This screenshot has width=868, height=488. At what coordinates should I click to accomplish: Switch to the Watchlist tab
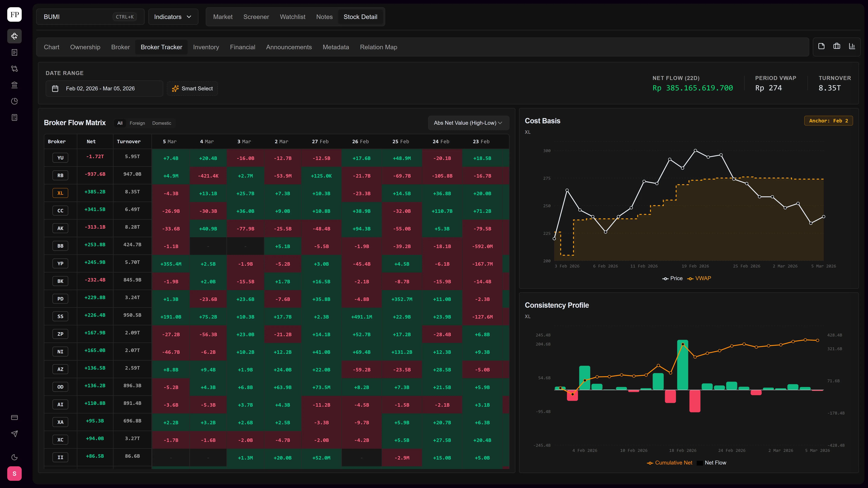(292, 17)
